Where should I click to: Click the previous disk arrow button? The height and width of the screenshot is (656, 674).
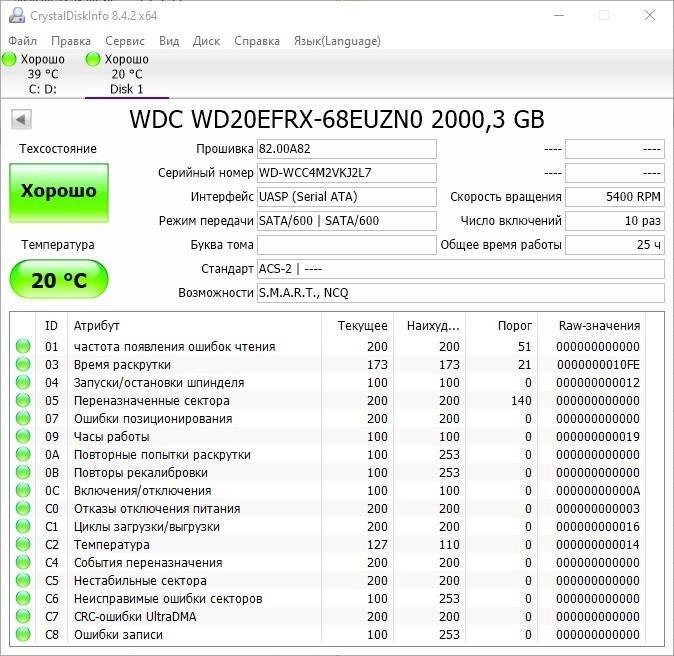(21, 120)
